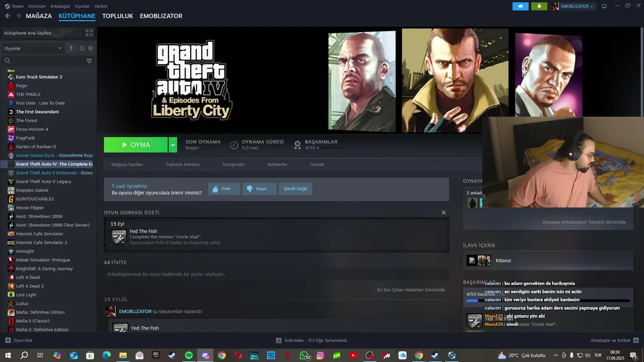Screen dimensions: 644x362
Task: Open the dropdown arrow beside OYNA
Action: [x=173, y=145]
